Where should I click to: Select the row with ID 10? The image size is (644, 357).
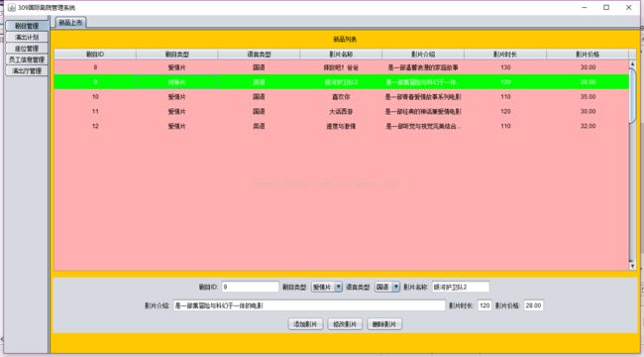[341, 96]
